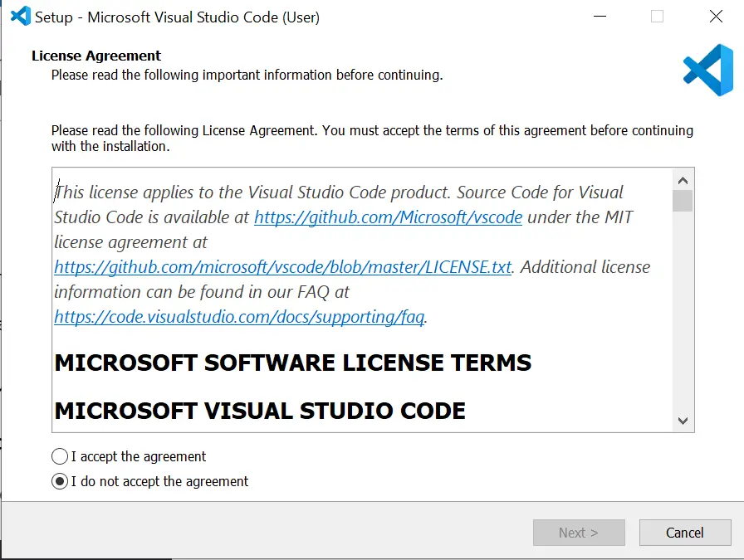Click the Next > button

pyautogui.click(x=579, y=533)
